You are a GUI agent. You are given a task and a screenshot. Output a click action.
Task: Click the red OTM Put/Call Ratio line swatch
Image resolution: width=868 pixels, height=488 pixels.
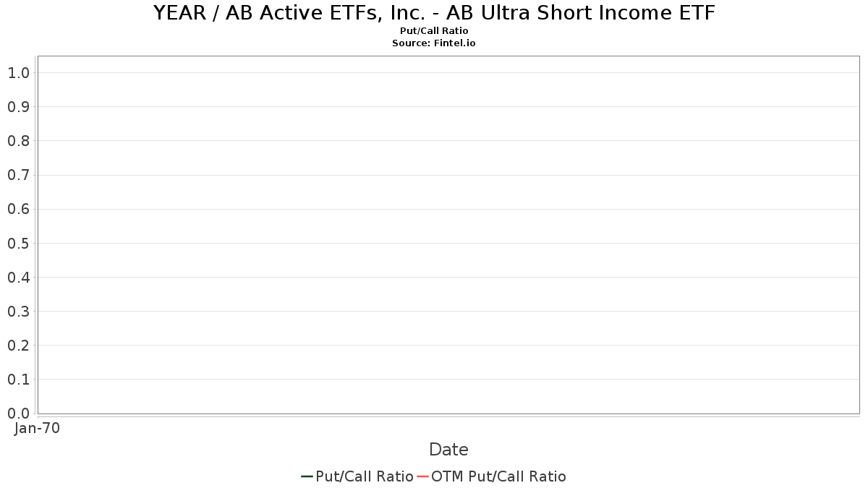pyautogui.click(x=423, y=476)
